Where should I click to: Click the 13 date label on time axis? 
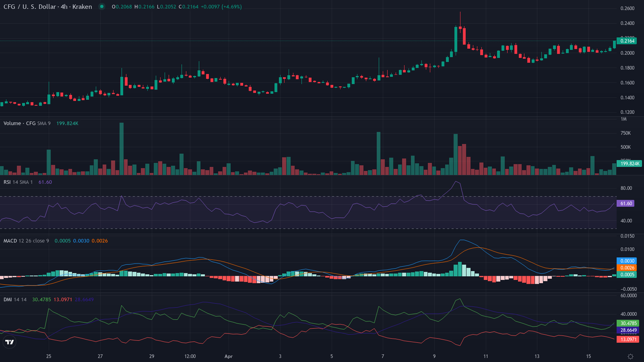(x=537, y=356)
